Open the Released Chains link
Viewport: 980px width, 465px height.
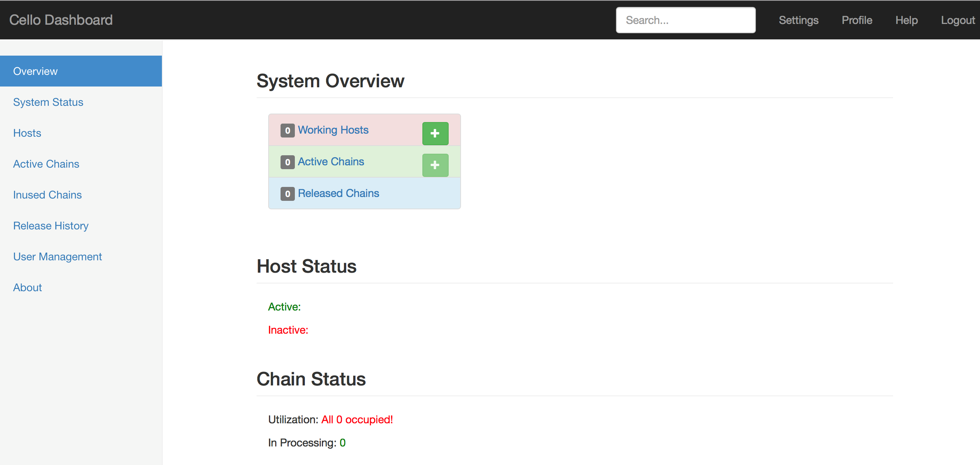338,193
